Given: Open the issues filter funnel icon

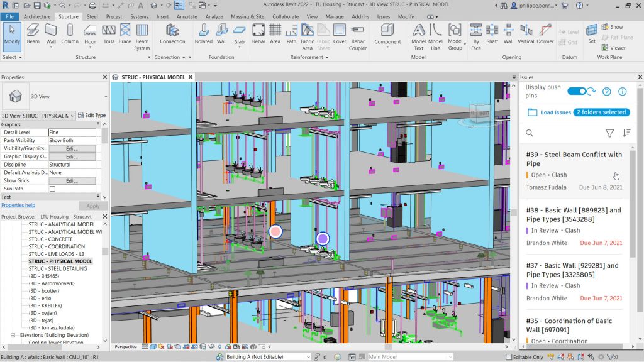Looking at the screenshot, I should point(609,133).
